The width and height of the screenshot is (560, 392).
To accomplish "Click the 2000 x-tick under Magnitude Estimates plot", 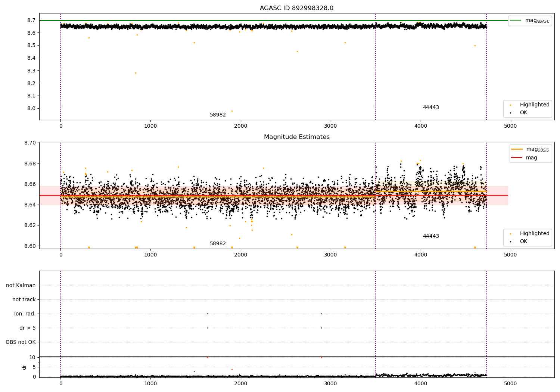I will (x=240, y=255).
